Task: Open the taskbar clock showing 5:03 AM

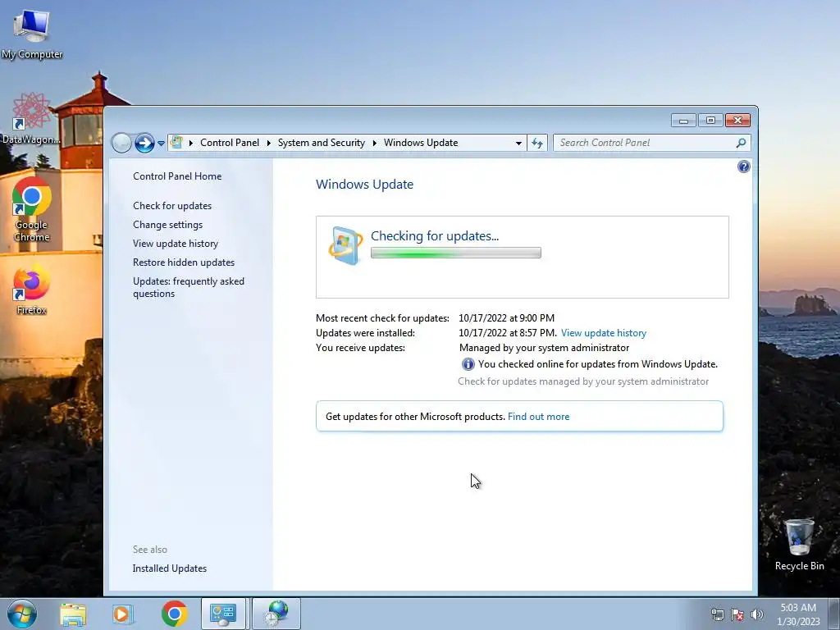Action: 798,614
